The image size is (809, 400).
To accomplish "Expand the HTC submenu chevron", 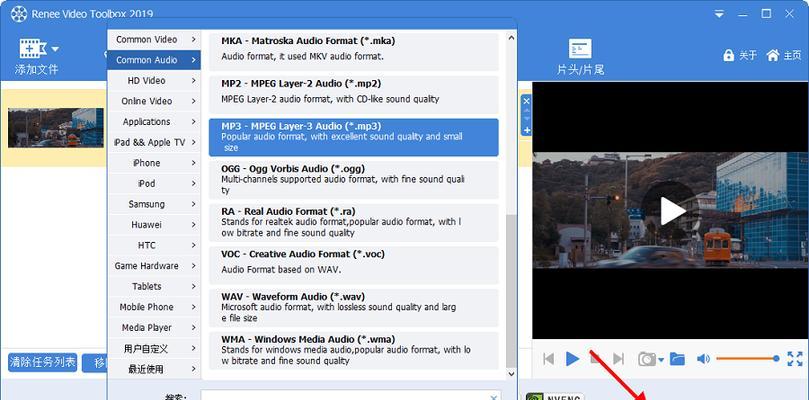I will (x=193, y=245).
